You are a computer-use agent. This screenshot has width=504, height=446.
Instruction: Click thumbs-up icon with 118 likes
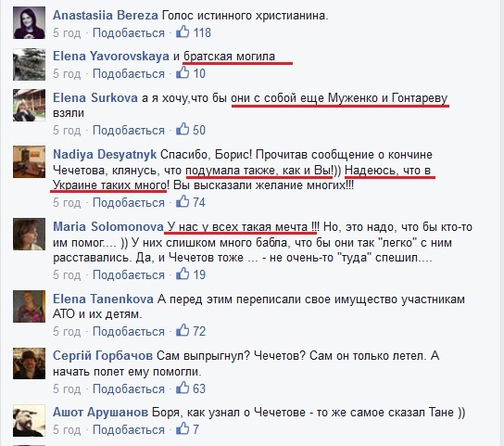coord(183,32)
